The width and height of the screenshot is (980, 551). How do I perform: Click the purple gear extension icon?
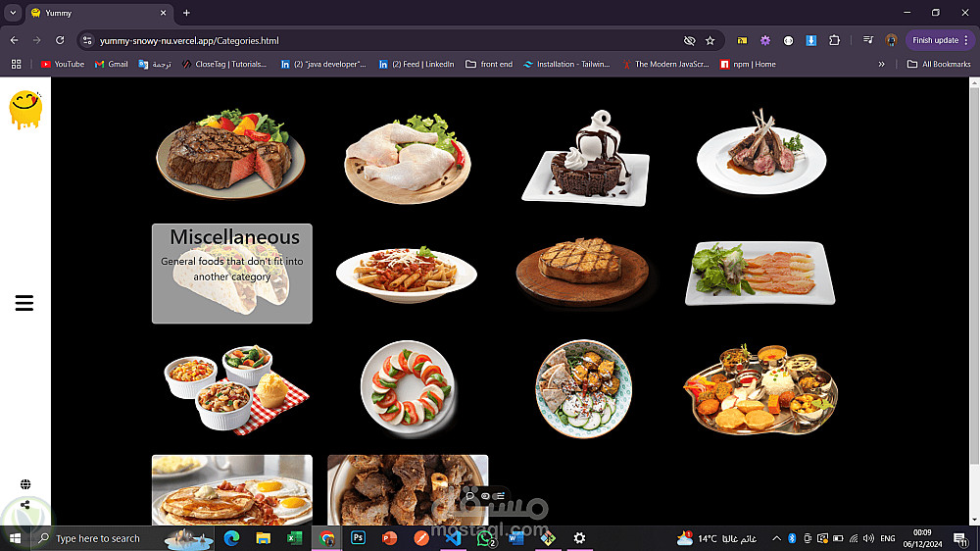765,40
